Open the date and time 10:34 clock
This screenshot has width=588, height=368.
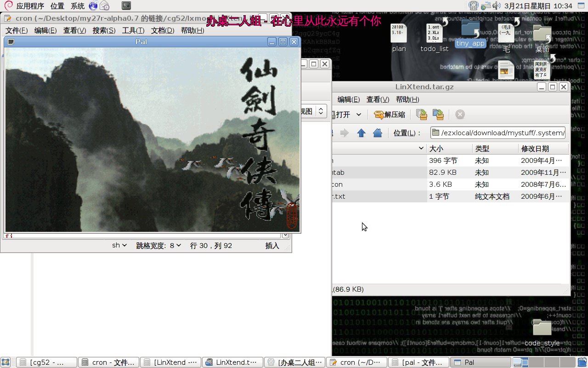click(x=538, y=6)
